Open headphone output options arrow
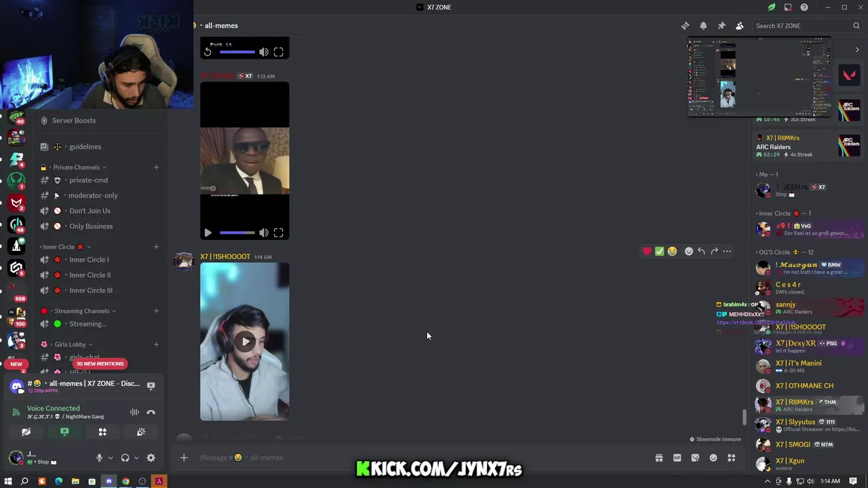 pyautogui.click(x=136, y=458)
